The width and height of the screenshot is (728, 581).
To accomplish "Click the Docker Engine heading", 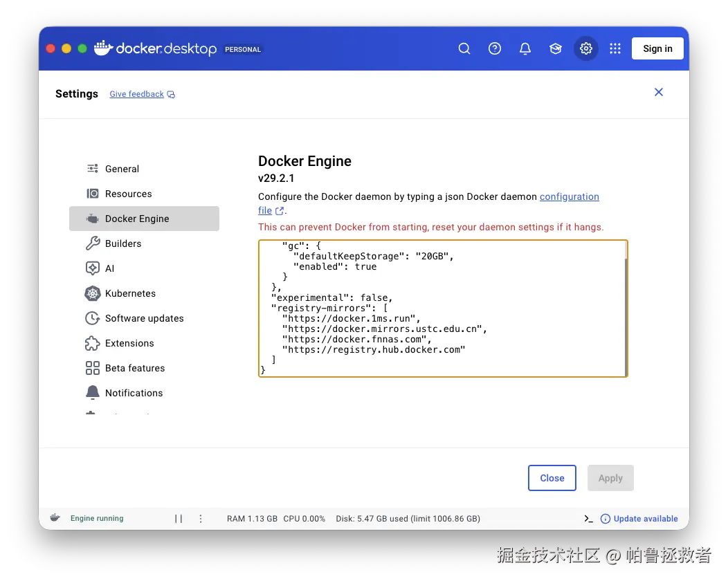I will pyautogui.click(x=304, y=161).
